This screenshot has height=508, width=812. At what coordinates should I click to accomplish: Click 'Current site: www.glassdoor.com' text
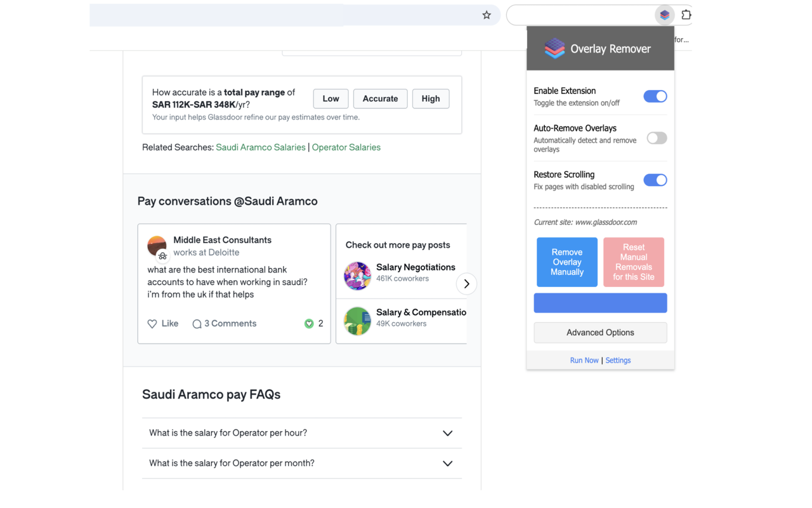[586, 222]
